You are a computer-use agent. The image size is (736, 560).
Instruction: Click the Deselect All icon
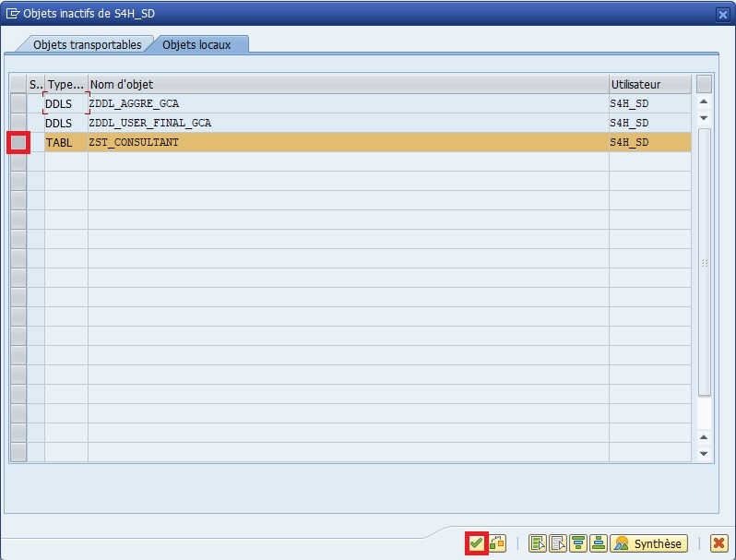coord(558,543)
